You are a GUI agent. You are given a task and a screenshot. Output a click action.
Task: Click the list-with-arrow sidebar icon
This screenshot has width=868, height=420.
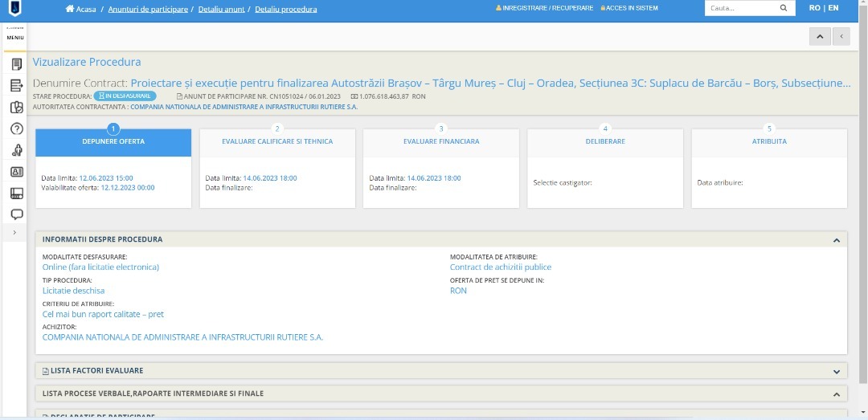[x=17, y=86]
